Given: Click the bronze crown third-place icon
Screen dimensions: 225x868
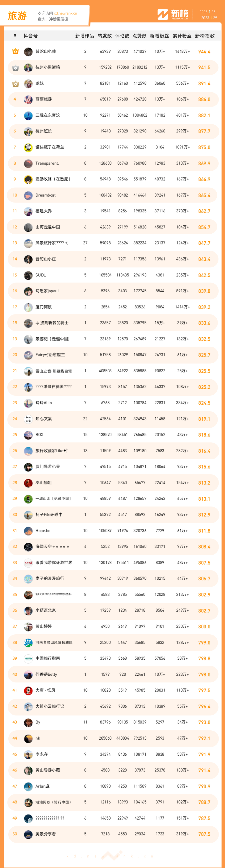Looking at the screenshot, I should click(x=15, y=84).
